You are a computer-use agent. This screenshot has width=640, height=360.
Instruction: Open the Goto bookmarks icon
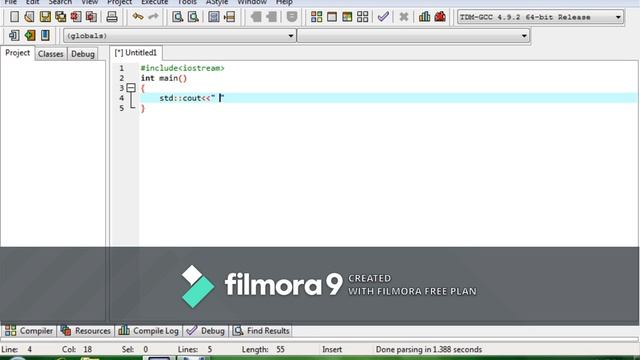(x=45, y=36)
